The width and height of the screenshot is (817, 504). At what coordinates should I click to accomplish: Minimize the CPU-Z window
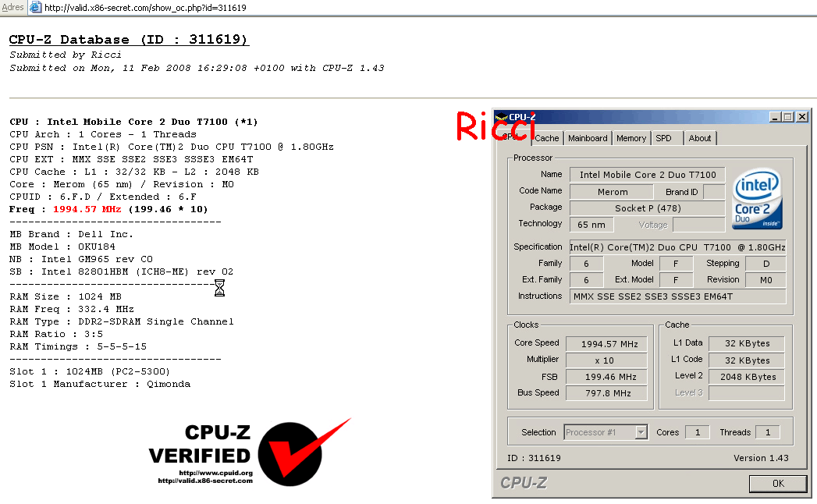776,117
